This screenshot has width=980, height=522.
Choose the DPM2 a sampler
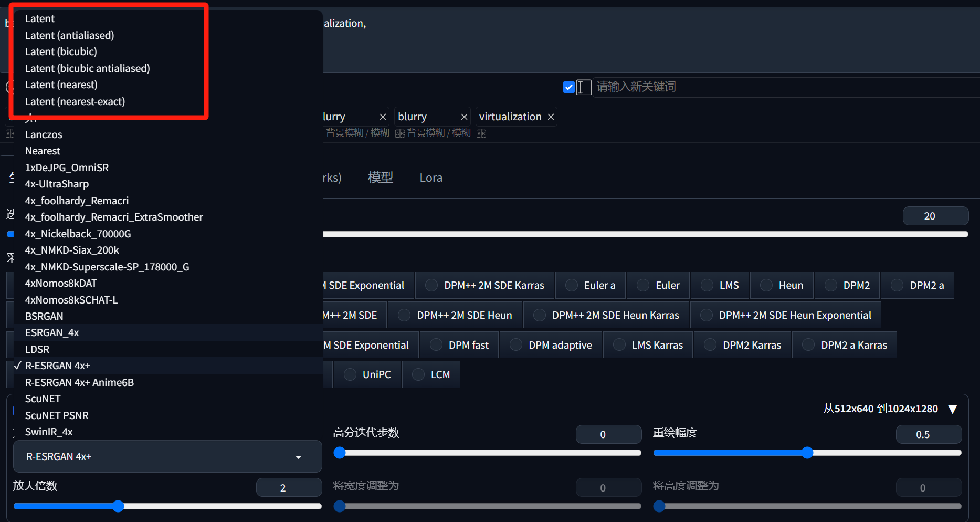[917, 285]
